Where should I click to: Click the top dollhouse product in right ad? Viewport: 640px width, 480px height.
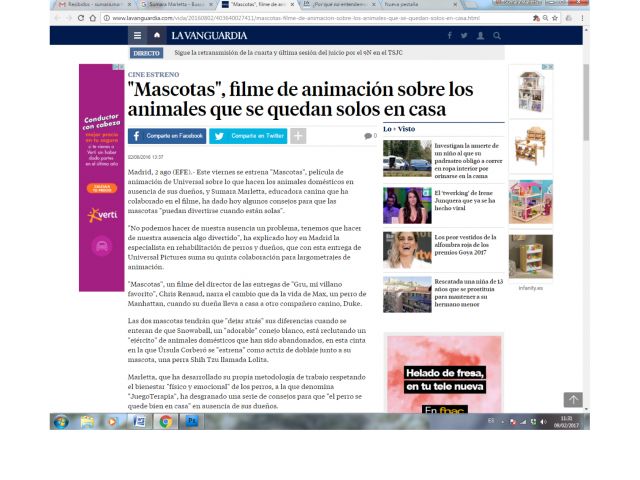coord(530,91)
